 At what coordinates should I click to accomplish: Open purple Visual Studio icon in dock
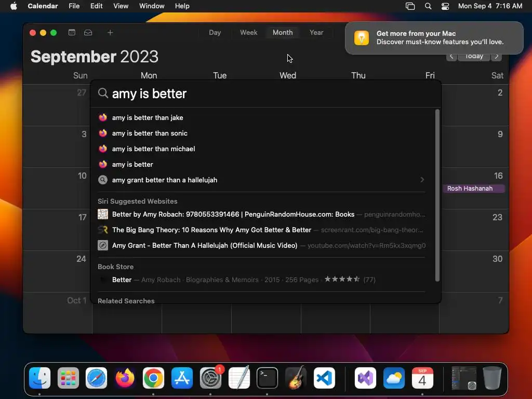(x=365, y=378)
